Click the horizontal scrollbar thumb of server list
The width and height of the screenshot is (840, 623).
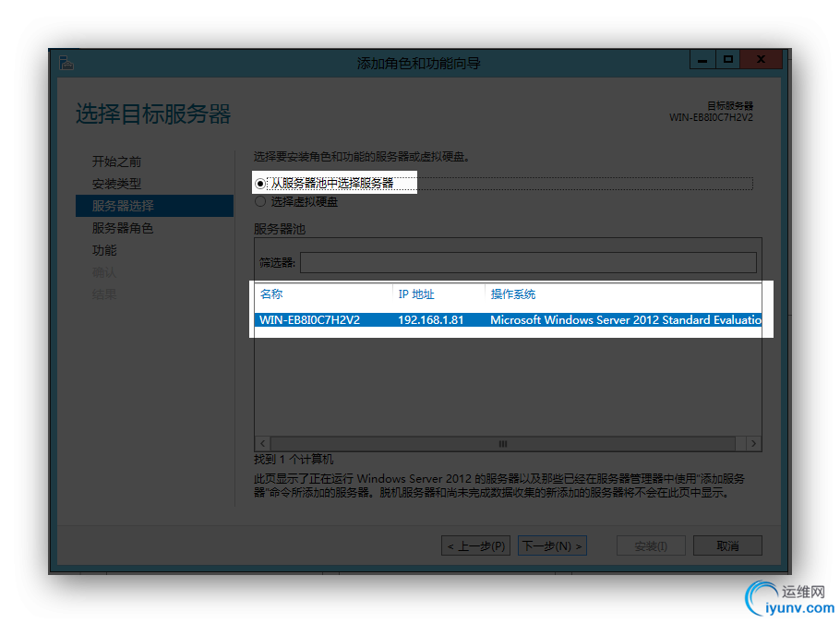pyautogui.click(x=503, y=444)
